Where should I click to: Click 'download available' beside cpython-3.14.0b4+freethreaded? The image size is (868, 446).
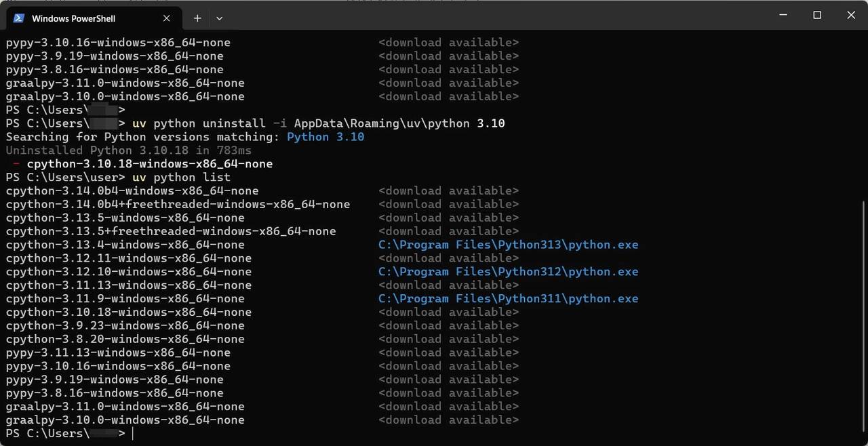coord(449,204)
